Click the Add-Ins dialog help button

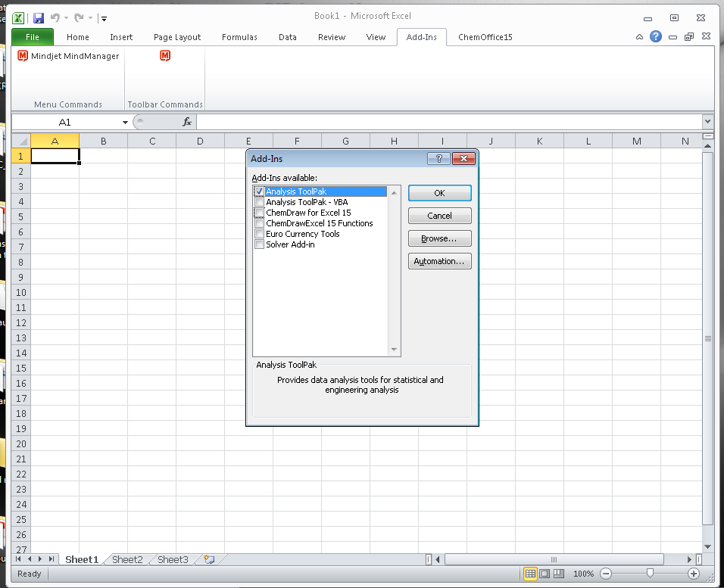pyautogui.click(x=438, y=159)
